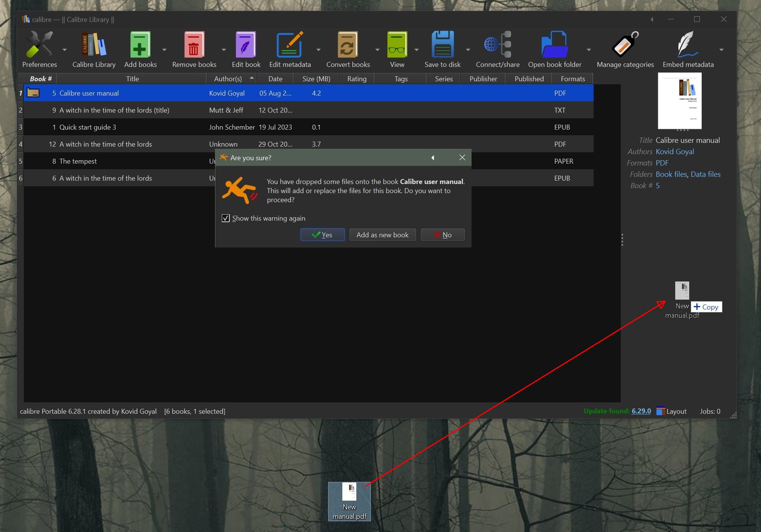Expand the Edit metadata dropdown arrow
This screenshot has height=532, width=761.
[x=318, y=49]
